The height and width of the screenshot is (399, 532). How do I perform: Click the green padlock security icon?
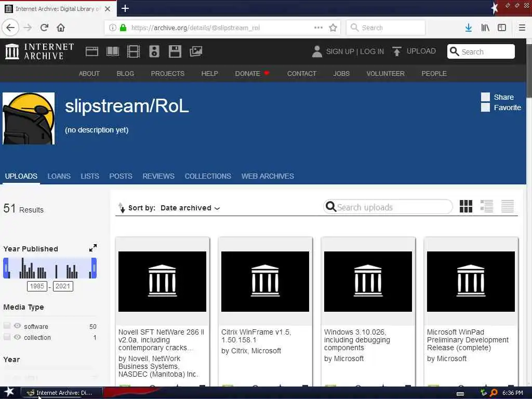pyautogui.click(x=123, y=28)
